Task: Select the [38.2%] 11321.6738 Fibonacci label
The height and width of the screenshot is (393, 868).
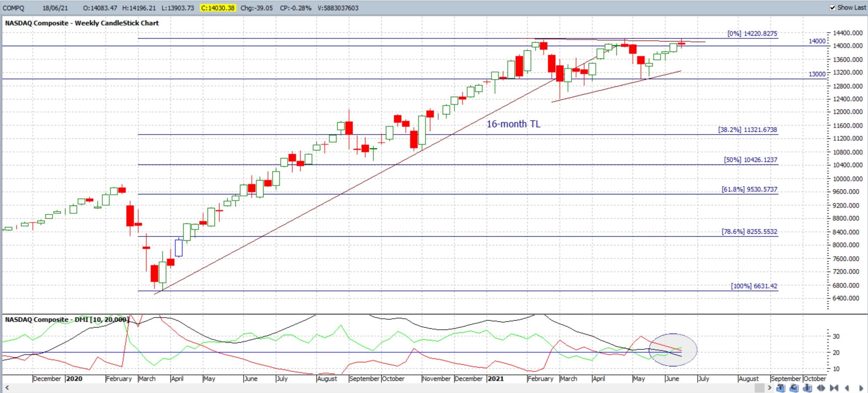Action: pos(748,129)
